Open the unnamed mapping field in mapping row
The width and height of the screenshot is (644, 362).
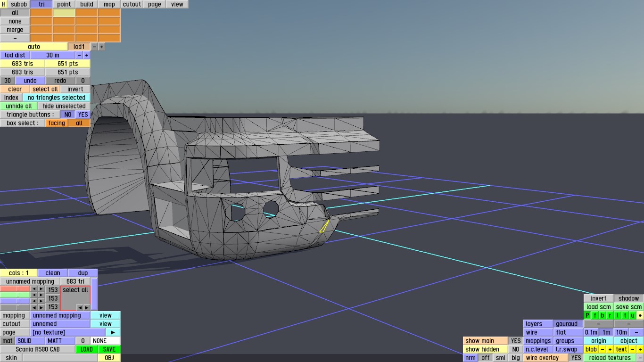coord(60,315)
